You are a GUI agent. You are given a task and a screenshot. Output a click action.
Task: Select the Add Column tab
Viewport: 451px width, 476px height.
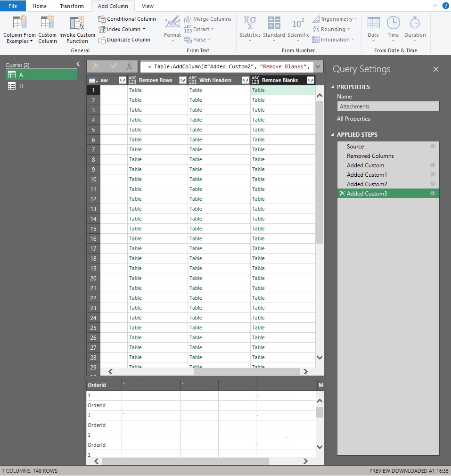click(x=113, y=6)
